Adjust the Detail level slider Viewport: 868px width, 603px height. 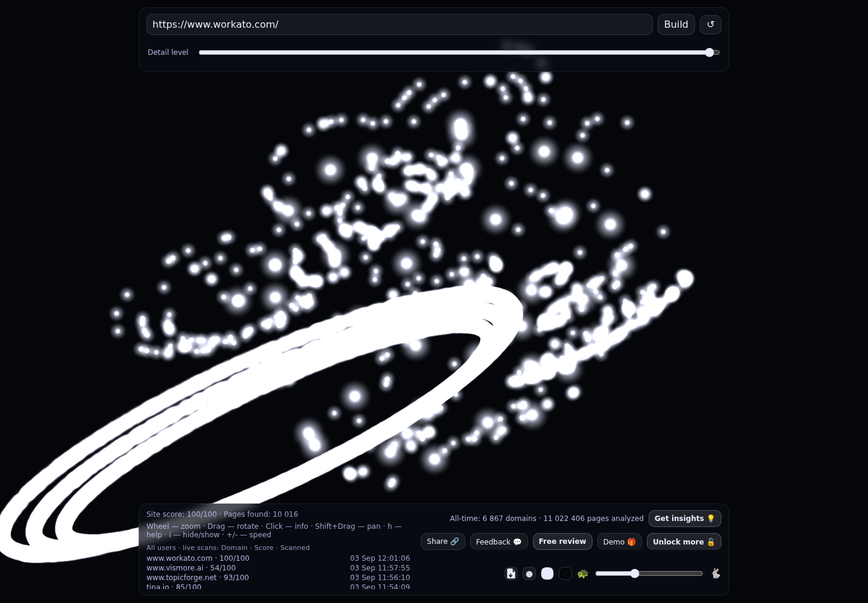[459, 52]
